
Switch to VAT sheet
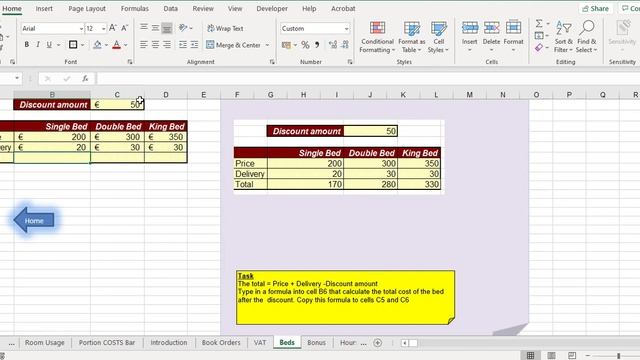point(260,342)
